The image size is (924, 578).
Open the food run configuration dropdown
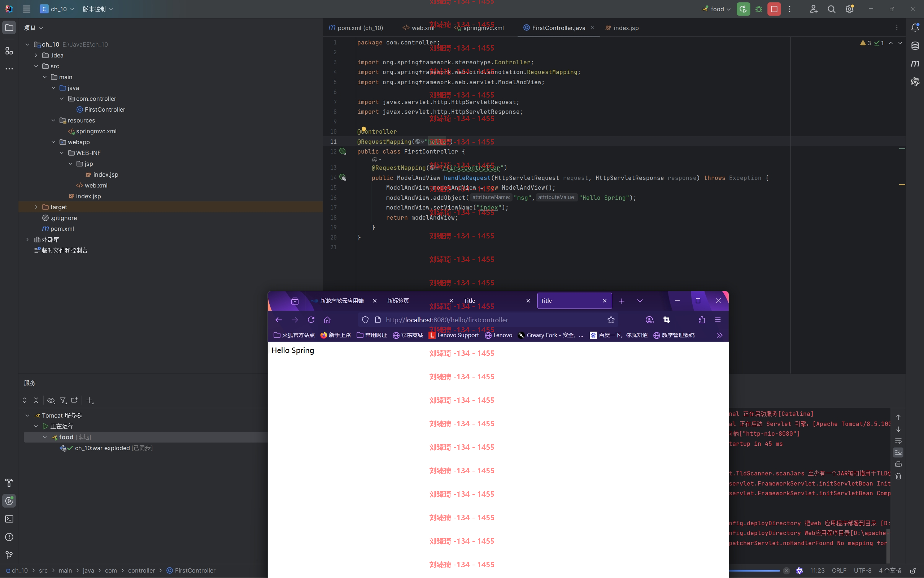point(717,9)
